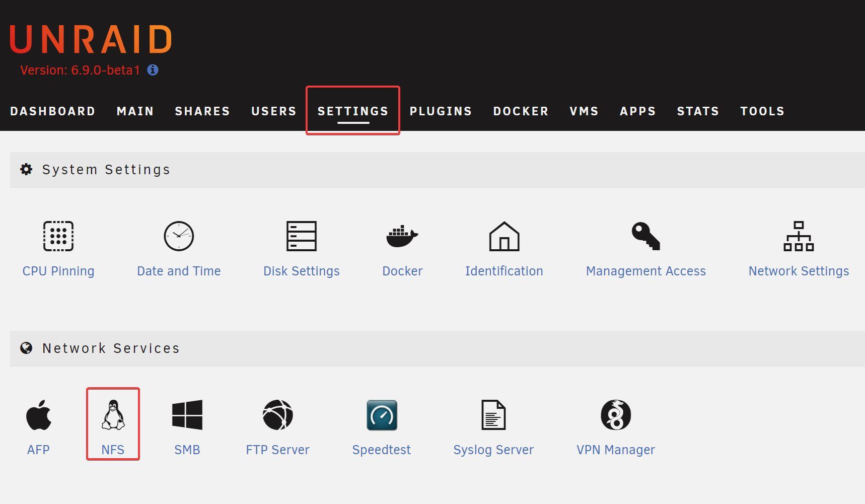Click the Speedtest link label

(x=382, y=450)
